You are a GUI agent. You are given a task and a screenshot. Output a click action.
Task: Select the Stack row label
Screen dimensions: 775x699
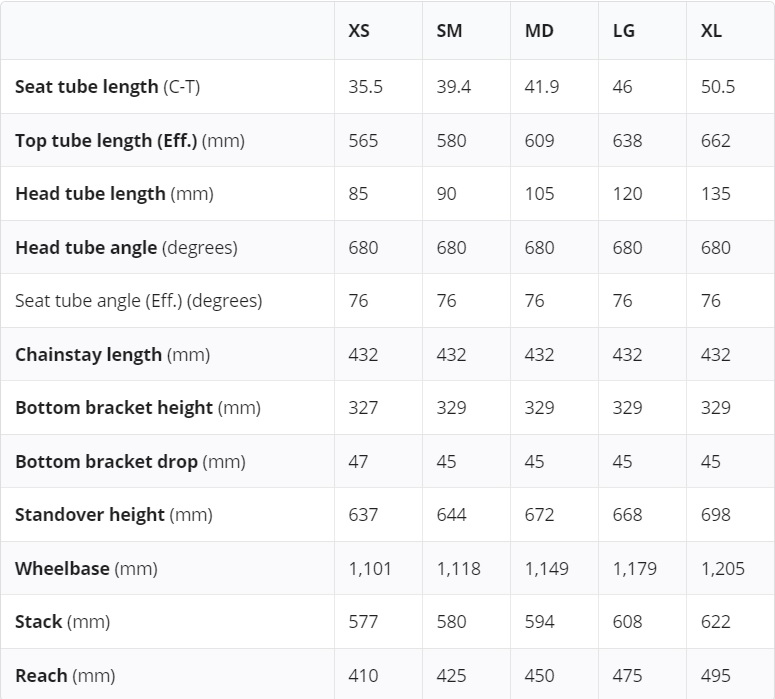tap(62, 622)
